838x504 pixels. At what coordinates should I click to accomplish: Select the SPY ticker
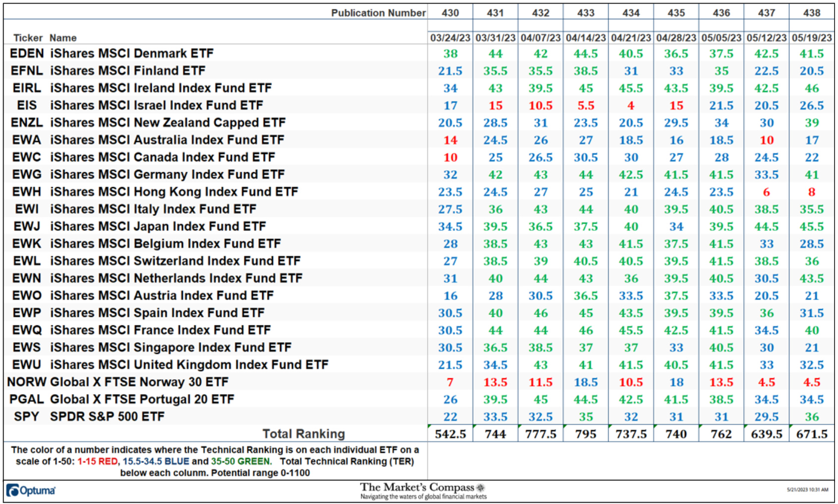27,417
